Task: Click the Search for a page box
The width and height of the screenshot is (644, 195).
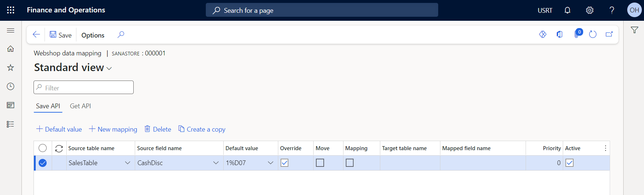Action: click(x=322, y=10)
